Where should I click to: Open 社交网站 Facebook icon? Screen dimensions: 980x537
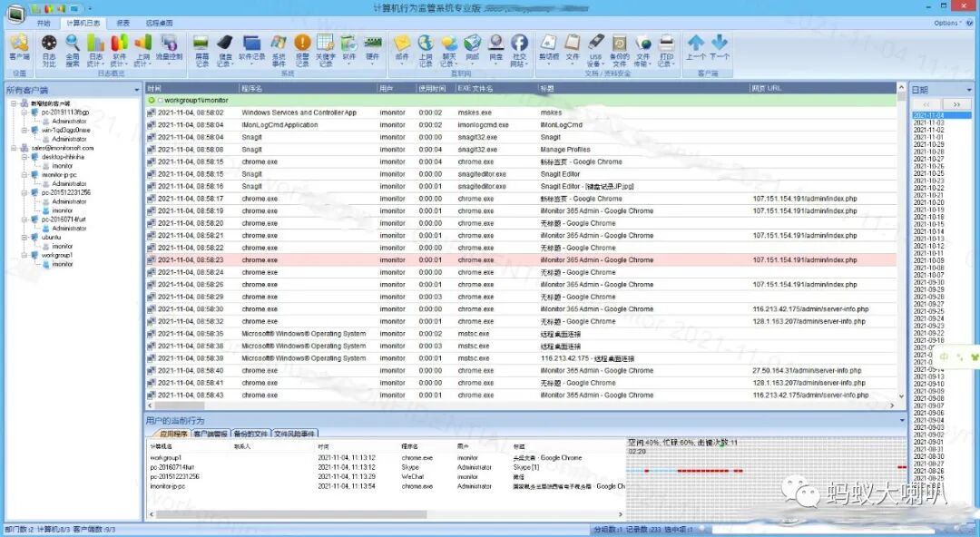pos(519,50)
